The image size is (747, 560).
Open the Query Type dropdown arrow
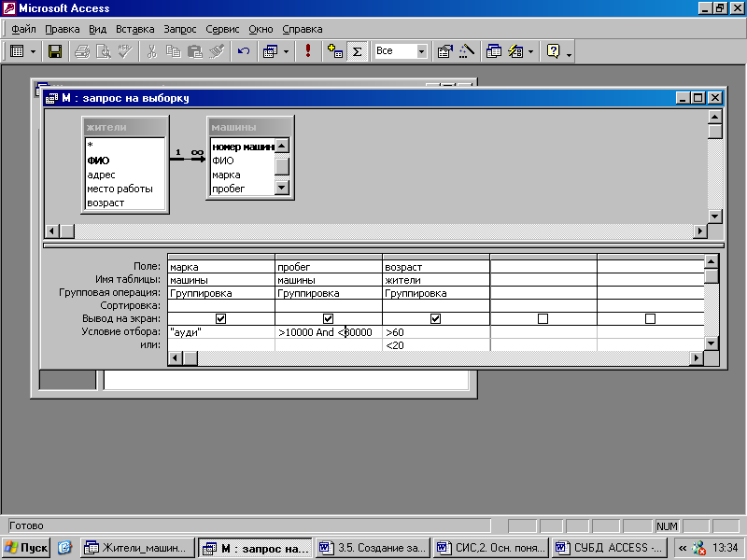coord(286,51)
